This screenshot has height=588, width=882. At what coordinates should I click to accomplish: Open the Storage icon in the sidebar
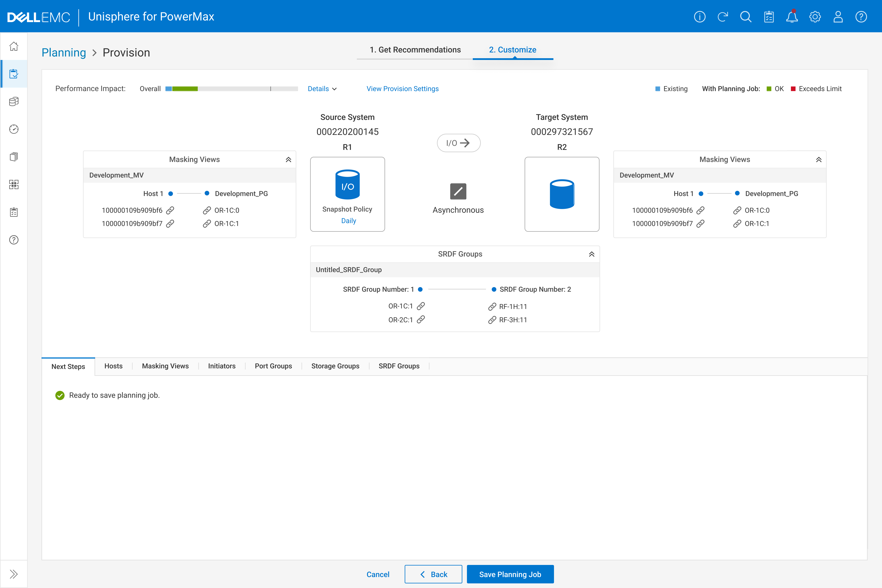tap(14, 102)
